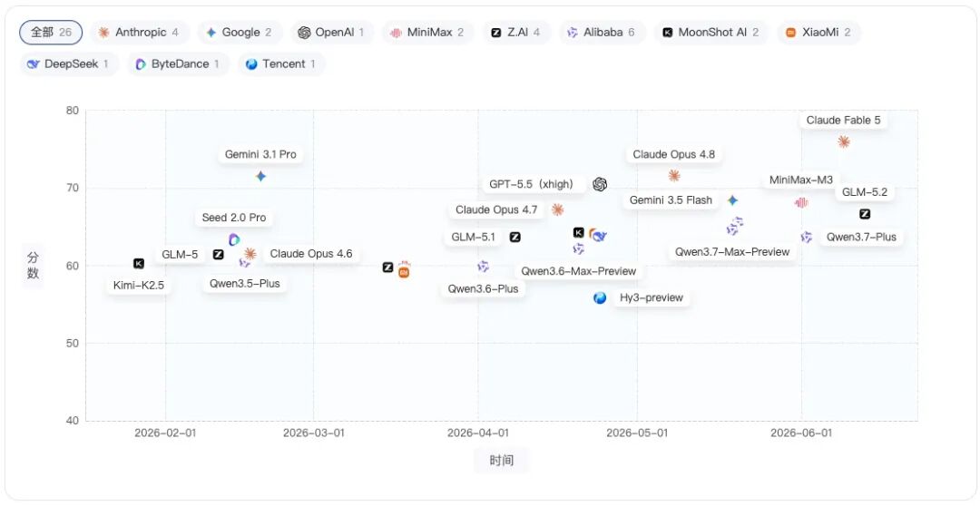Click the GLM-5.1 Z marker
Screen dimensions: 980x506
515,237
